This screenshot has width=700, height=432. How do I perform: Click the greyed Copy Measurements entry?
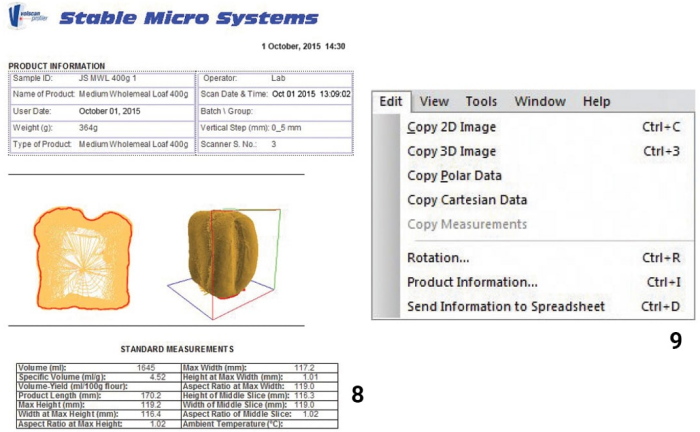(467, 224)
